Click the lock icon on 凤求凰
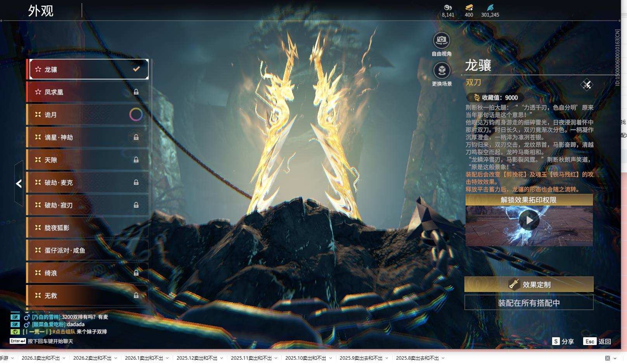Viewport: 627px width, 364px height. [x=136, y=92]
